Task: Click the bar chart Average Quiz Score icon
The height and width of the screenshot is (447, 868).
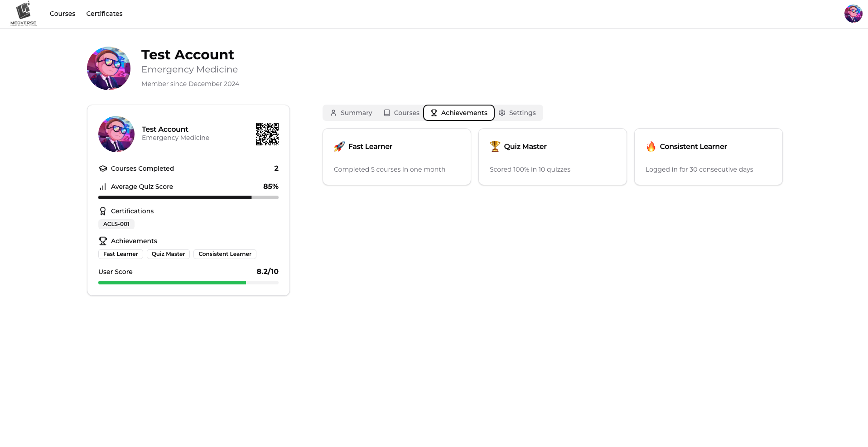Action: 103,187
